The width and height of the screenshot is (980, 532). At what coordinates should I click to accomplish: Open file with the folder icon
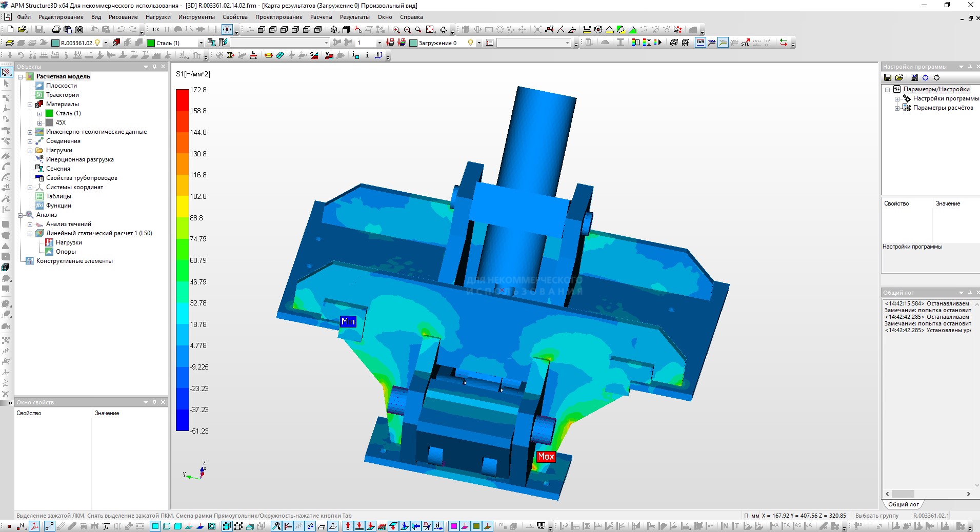pos(22,30)
